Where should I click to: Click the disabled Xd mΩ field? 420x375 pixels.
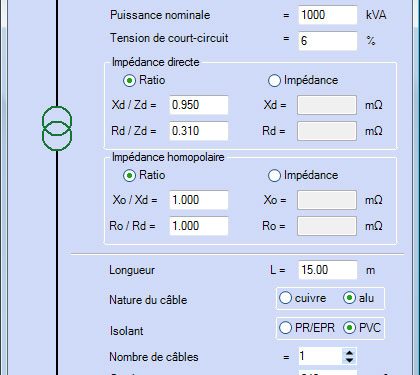[x=327, y=105]
